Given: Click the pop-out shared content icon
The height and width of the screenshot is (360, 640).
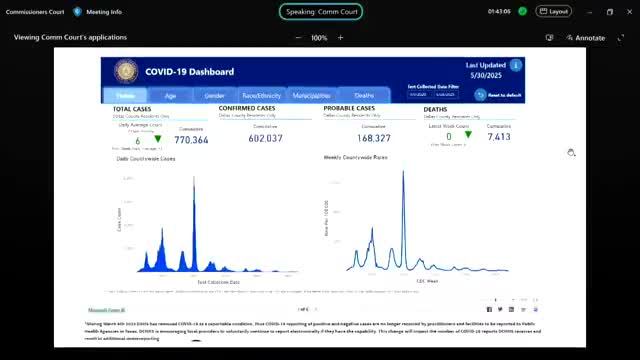Looking at the screenshot, I should [x=549, y=38].
